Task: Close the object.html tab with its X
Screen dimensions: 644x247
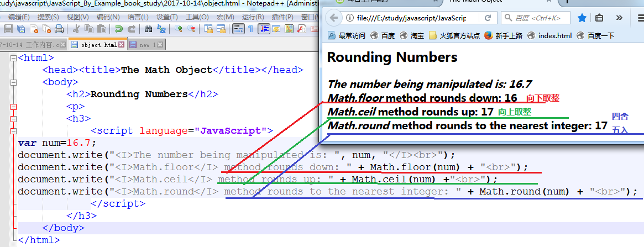Action: tap(122, 44)
